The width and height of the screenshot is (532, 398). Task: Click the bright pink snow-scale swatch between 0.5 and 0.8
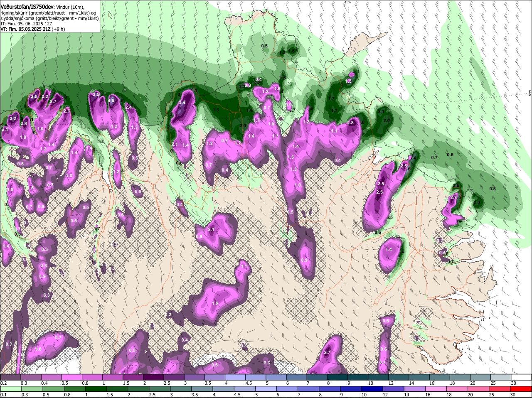click(x=72, y=377)
